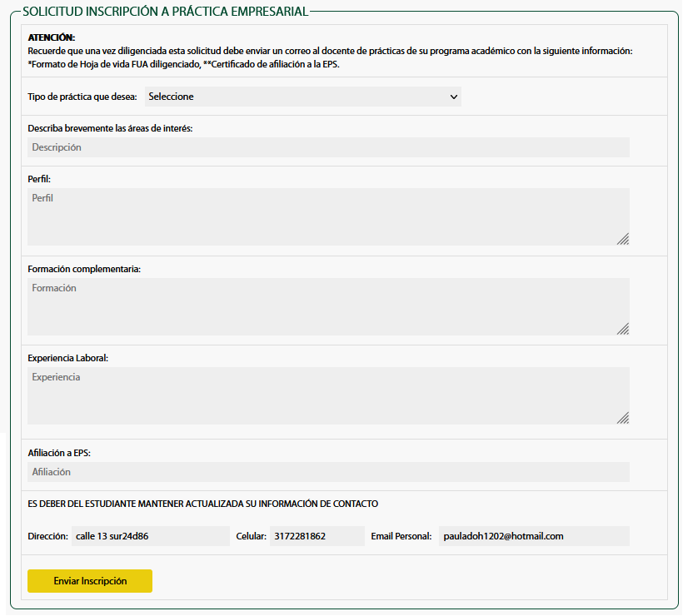Click the 'Afiliación' EPS input field
The image size is (683, 616).
click(328, 472)
